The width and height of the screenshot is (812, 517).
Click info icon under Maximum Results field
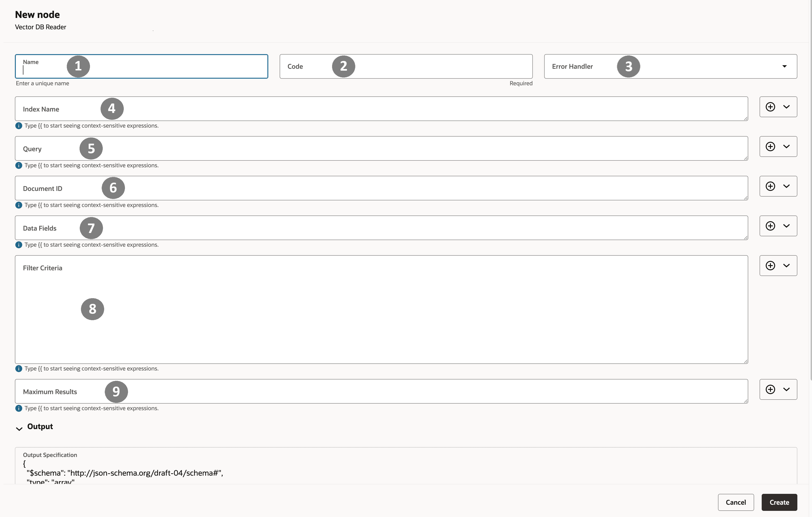pyautogui.click(x=19, y=408)
